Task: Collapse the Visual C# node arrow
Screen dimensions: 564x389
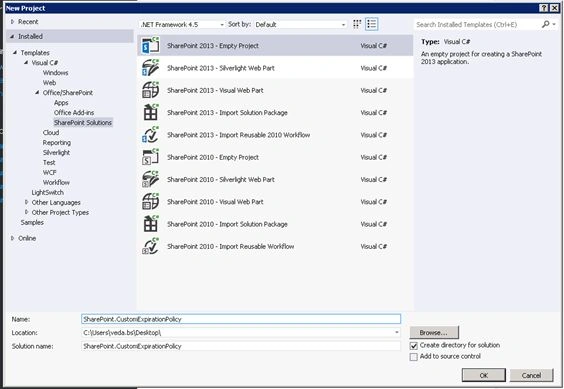Action: pos(26,63)
